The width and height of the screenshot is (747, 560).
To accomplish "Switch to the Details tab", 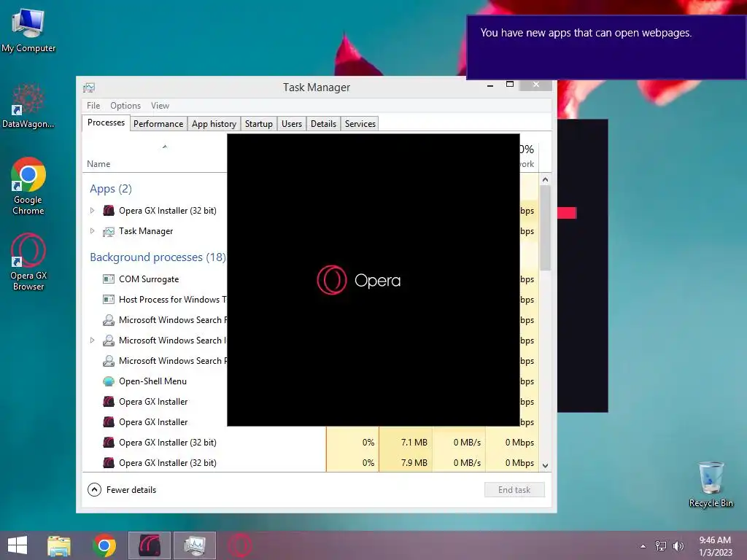I will (x=323, y=124).
